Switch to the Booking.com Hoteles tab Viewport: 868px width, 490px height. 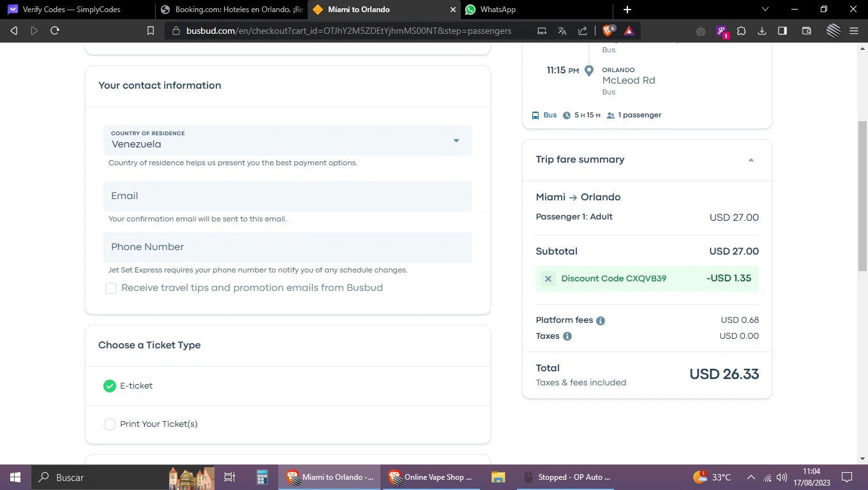(230, 10)
